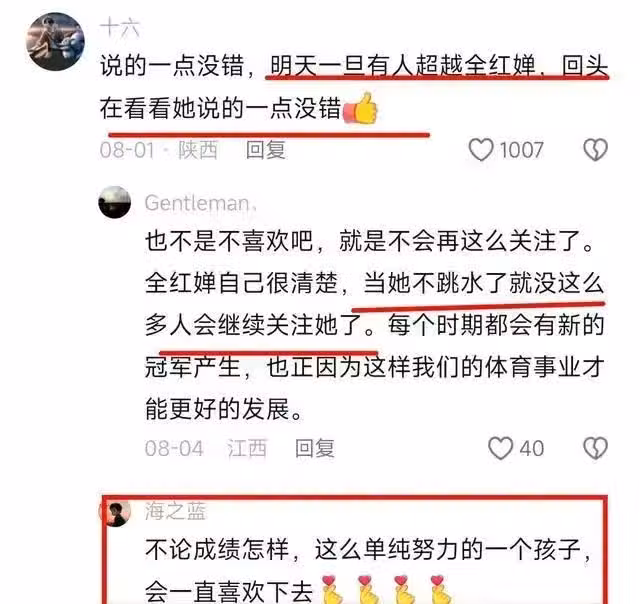Screen dimensions: 640x604
Task: Tap the thumbs-up emoji in 十六's comment
Action: tap(361, 108)
